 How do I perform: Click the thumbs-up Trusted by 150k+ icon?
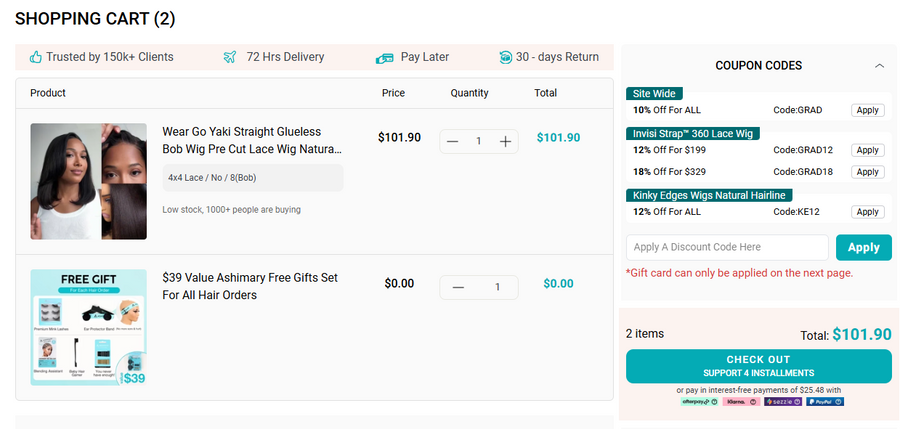(x=36, y=57)
